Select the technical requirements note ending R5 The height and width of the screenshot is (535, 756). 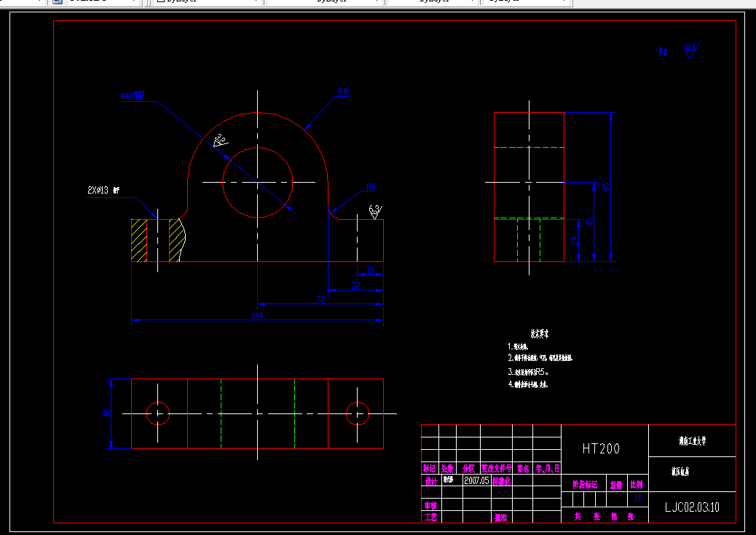coord(528,372)
